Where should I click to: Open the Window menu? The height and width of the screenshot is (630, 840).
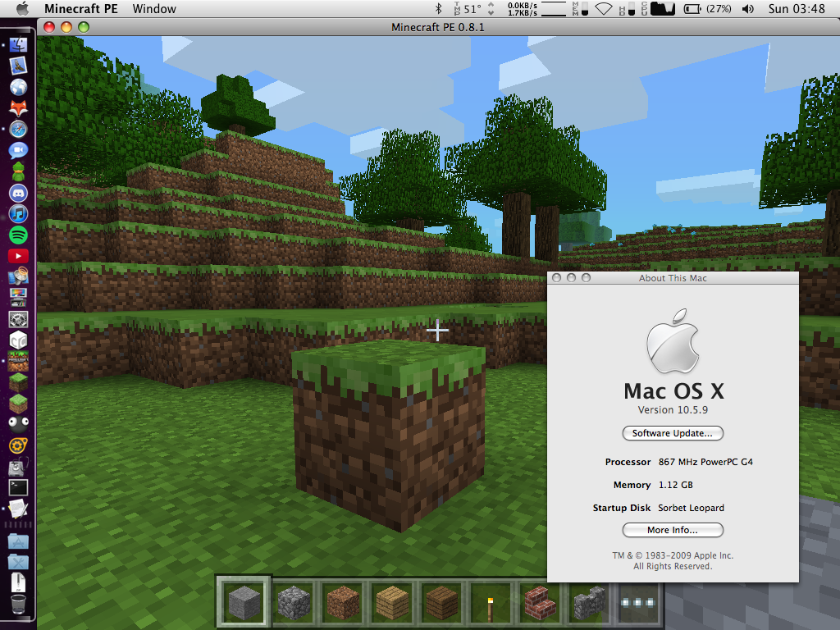click(154, 8)
